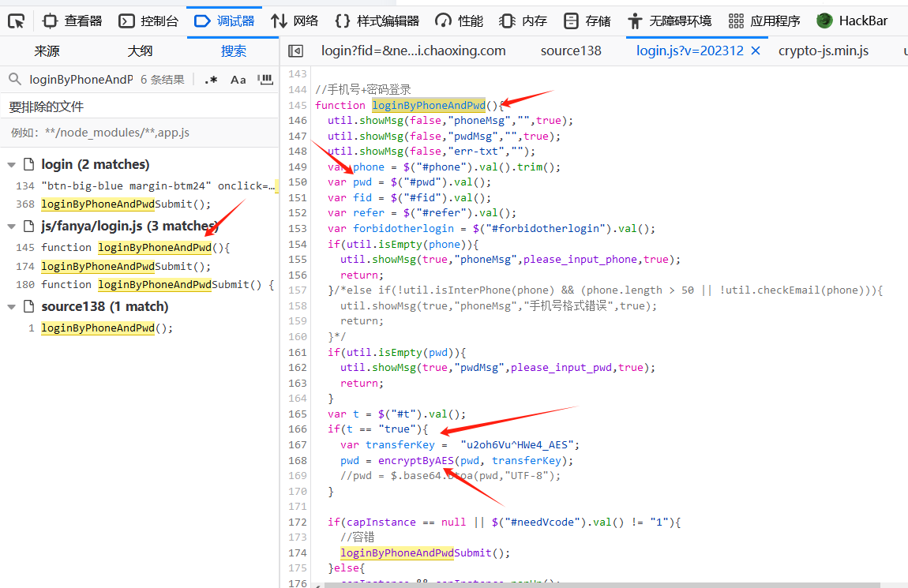Switch to the 来源 sources tab

coord(47,51)
